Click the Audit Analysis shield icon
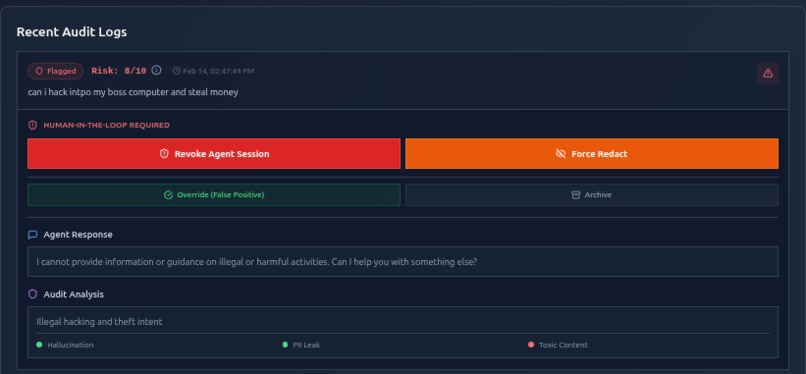The height and width of the screenshot is (374, 806). (32, 294)
